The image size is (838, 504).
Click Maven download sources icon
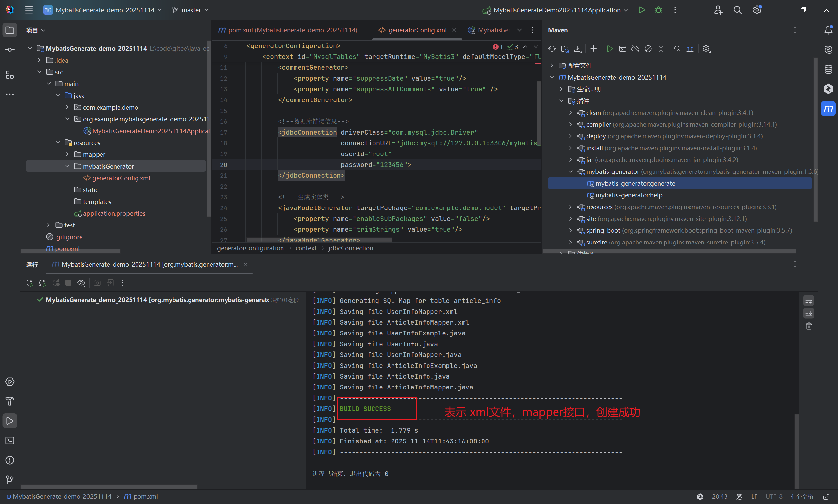pyautogui.click(x=578, y=49)
